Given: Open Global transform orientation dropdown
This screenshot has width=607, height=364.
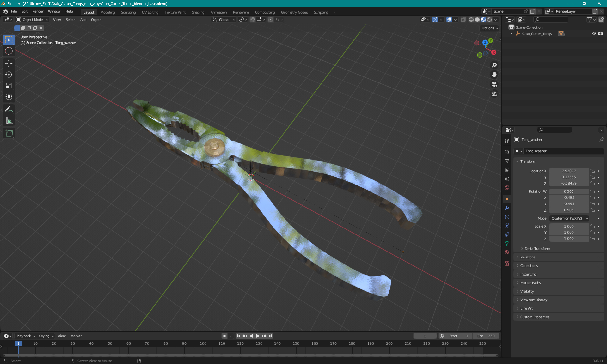Looking at the screenshot, I should point(224,20).
